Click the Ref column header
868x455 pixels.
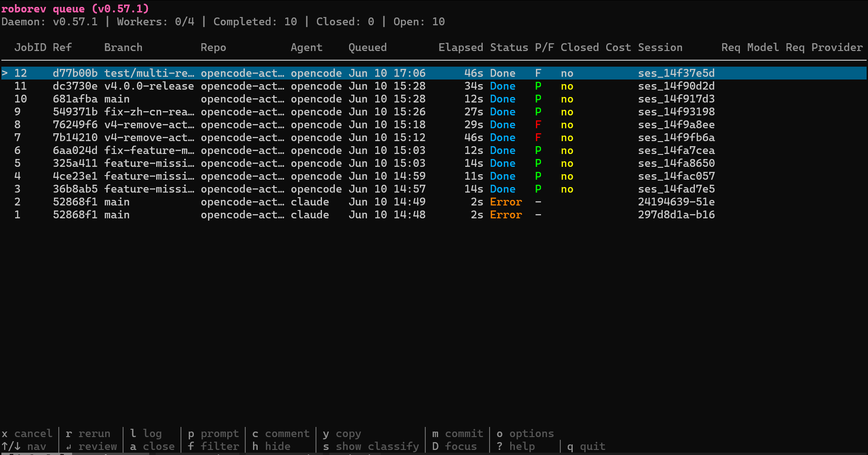(62, 47)
